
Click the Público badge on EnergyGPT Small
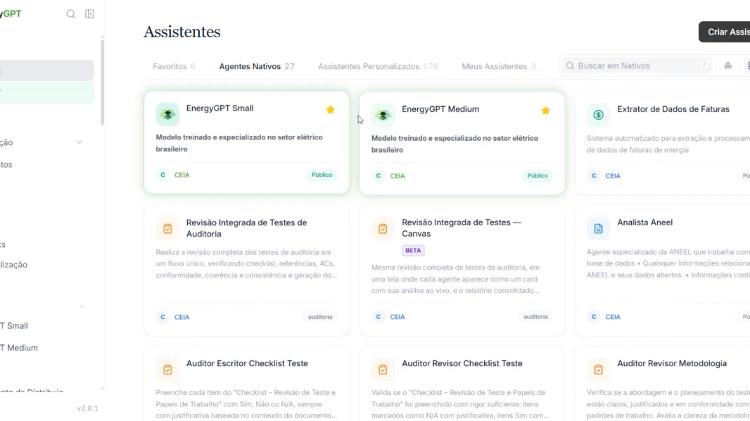pyautogui.click(x=321, y=175)
